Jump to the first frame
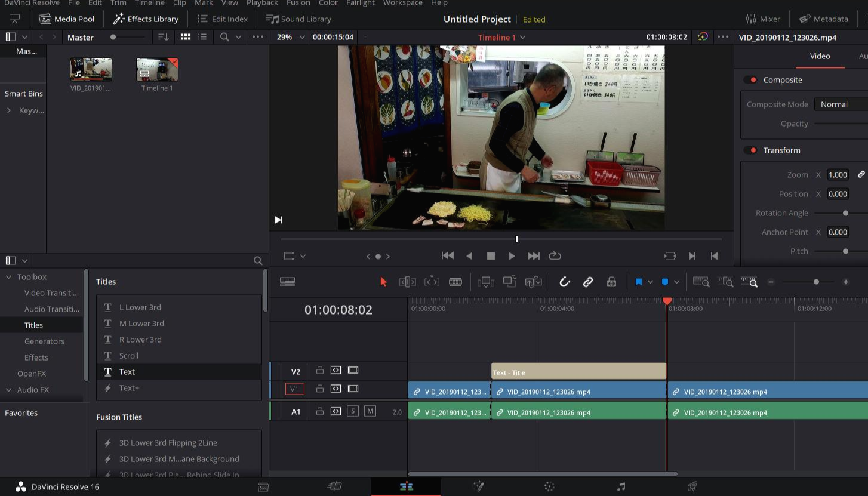Screen dimensions: 868x496 coord(447,256)
